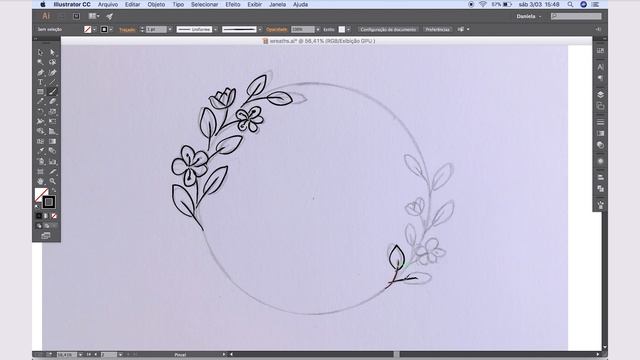Select the Curvature tool
The width and height of the screenshot is (640, 360).
52,72
